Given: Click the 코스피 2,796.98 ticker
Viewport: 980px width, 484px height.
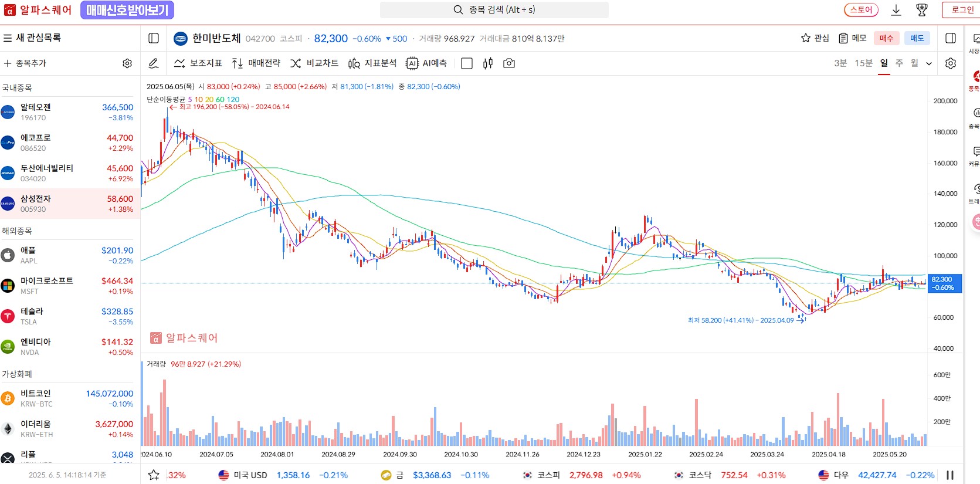Looking at the screenshot, I should pos(582,475).
